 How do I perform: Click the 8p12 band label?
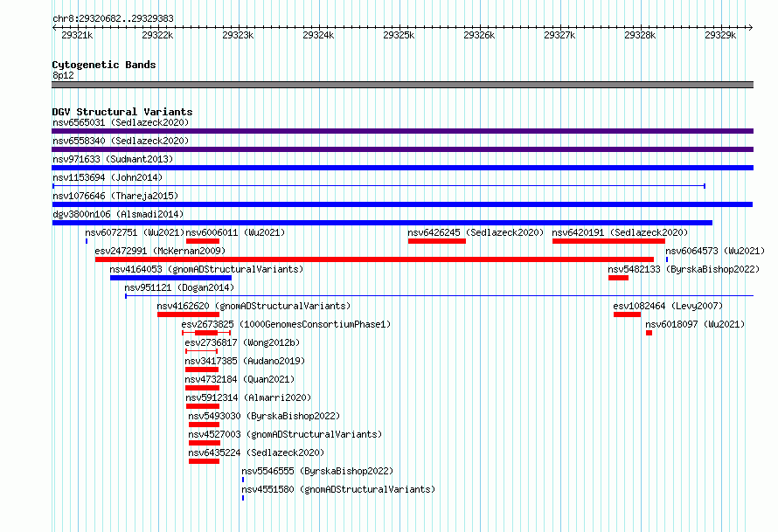[x=63, y=75]
